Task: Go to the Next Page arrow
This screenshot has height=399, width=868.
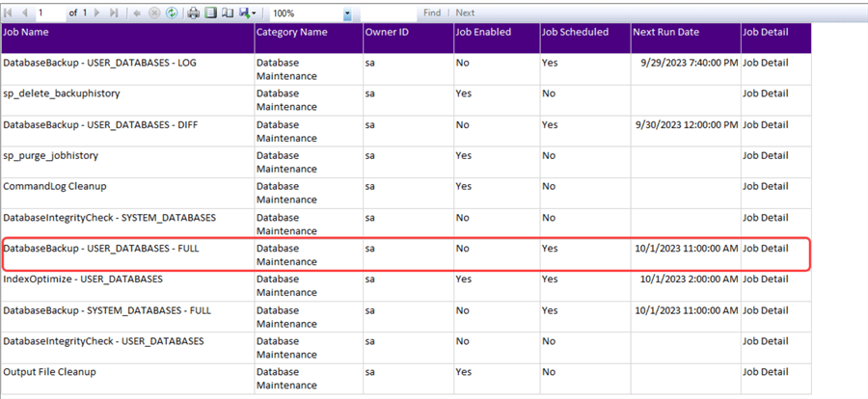Action: 99,13
